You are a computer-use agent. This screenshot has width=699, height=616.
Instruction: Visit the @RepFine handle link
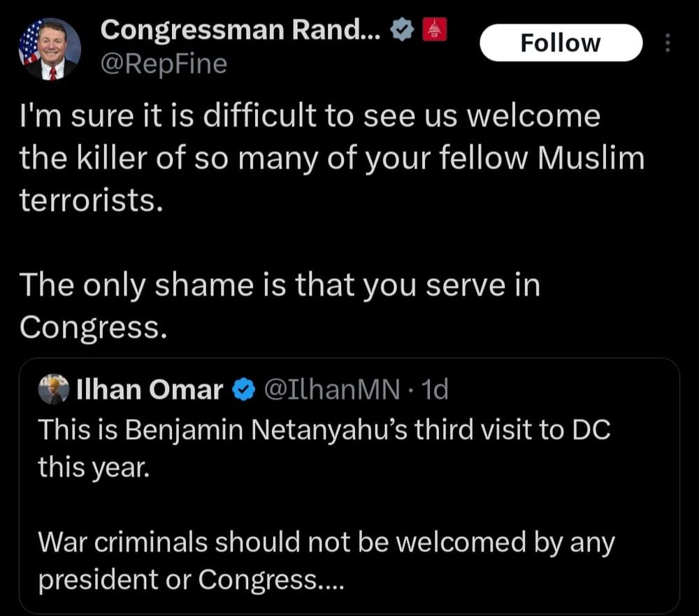[x=164, y=64]
